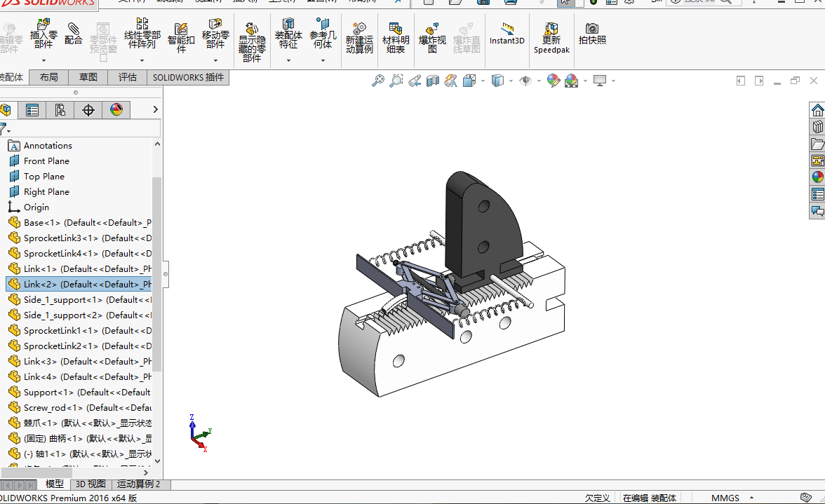
Task: Select Move Component (移动零部件) tool
Action: (215, 34)
